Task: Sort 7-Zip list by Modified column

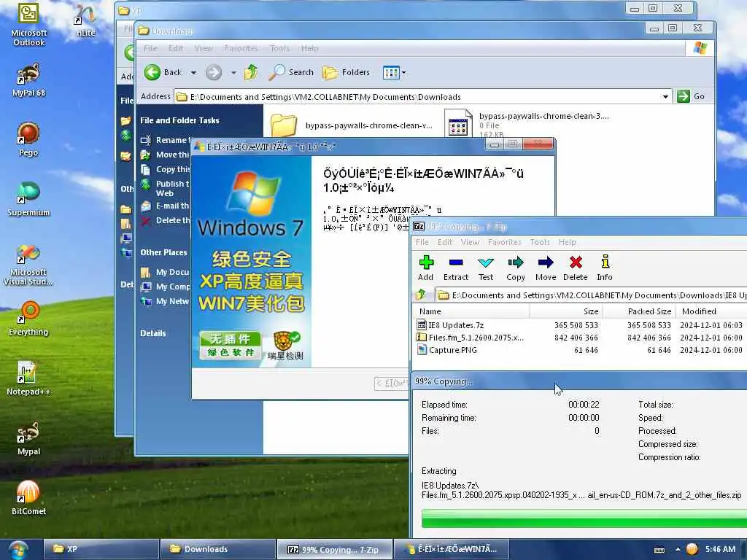Action: tap(711, 311)
